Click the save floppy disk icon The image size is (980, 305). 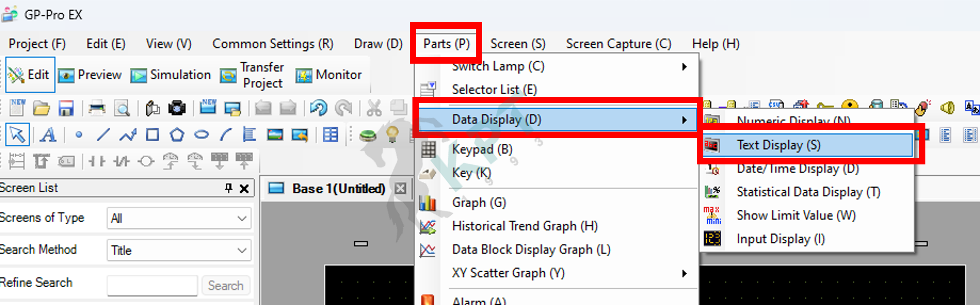pos(66,108)
